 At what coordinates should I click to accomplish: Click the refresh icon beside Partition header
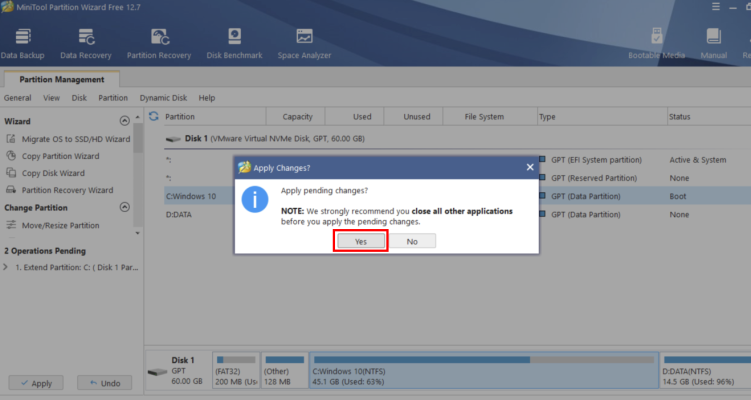153,116
